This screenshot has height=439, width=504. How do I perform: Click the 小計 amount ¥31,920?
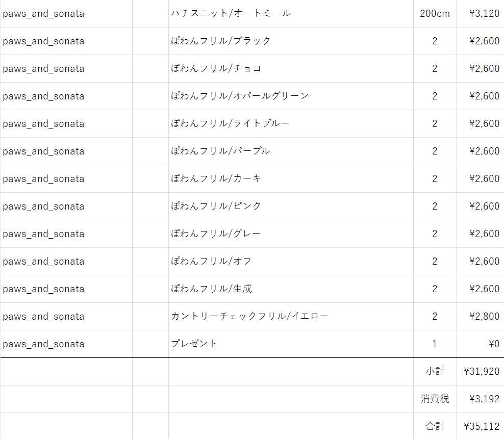point(480,372)
